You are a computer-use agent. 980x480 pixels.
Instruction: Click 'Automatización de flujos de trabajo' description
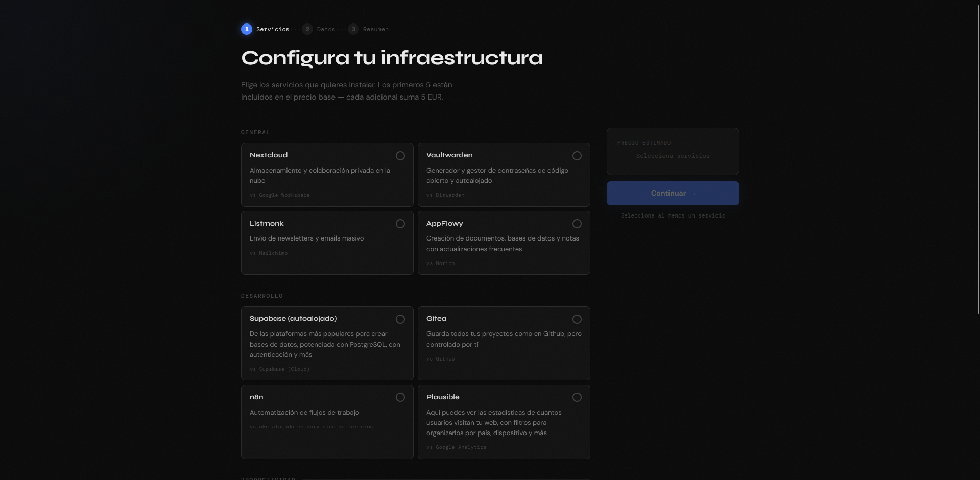click(304, 413)
